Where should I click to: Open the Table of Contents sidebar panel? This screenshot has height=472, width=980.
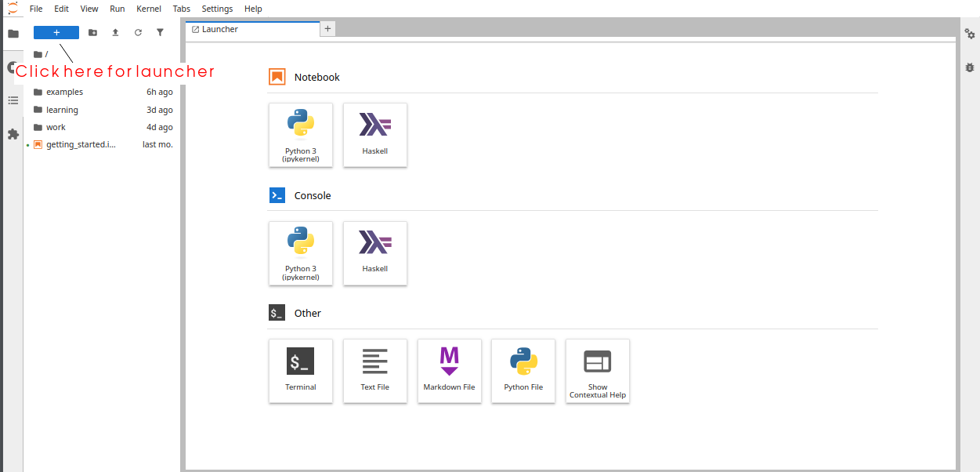13,100
